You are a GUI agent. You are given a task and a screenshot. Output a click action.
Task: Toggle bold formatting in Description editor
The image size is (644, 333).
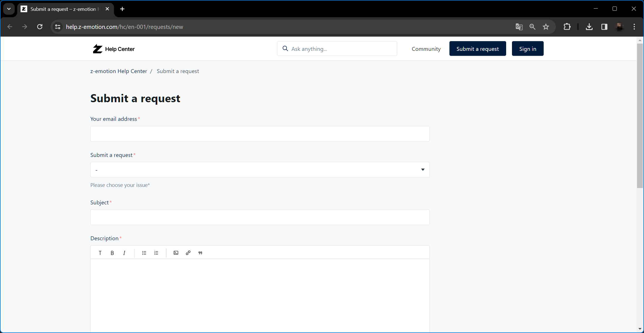(x=112, y=253)
